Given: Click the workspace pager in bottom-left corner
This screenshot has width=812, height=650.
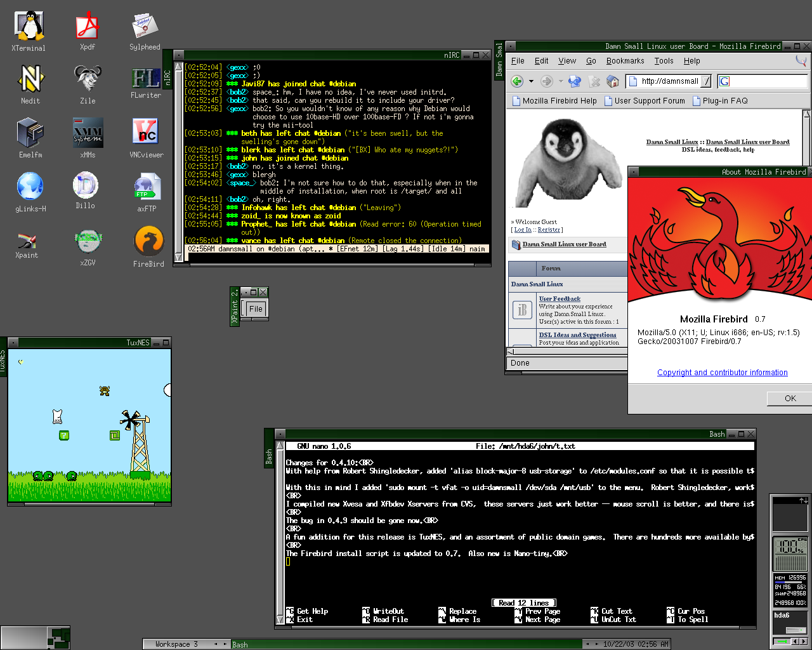Looking at the screenshot, I should pos(36,637).
